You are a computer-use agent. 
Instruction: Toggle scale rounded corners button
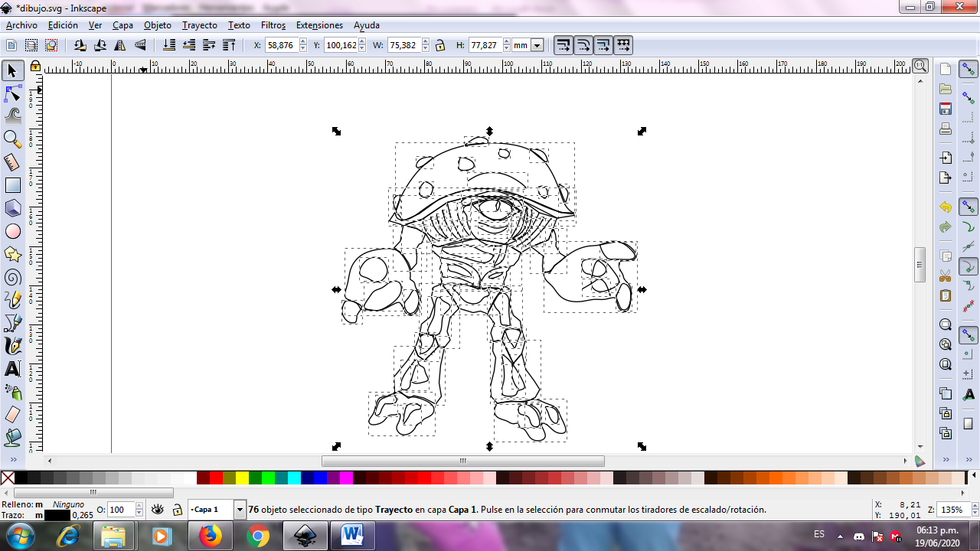[x=583, y=45]
